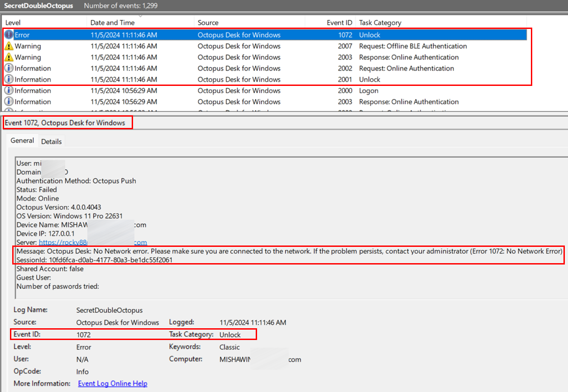Click the Information icon for event 2002

pos(9,68)
